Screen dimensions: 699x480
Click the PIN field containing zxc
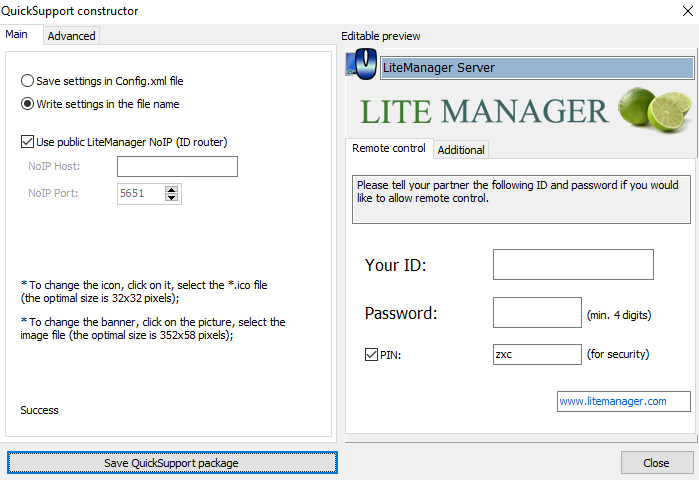click(x=537, y=354)
